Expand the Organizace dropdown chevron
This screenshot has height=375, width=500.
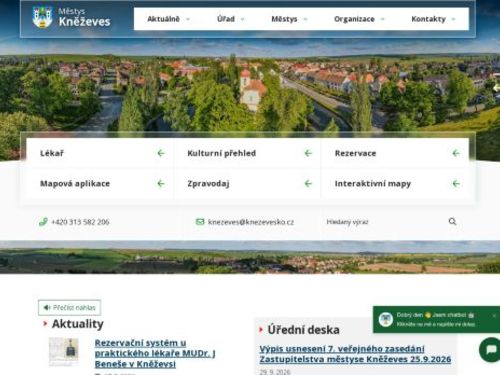[382, 19]
